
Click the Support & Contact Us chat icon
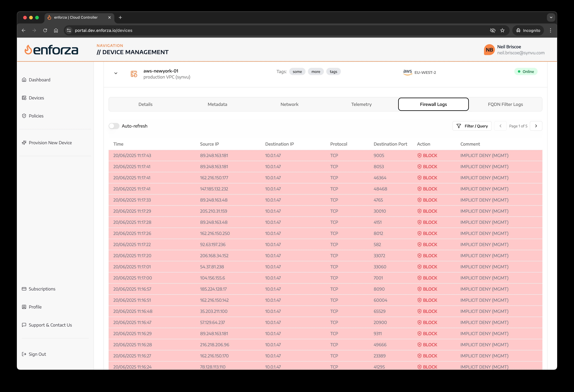point(24,325)
